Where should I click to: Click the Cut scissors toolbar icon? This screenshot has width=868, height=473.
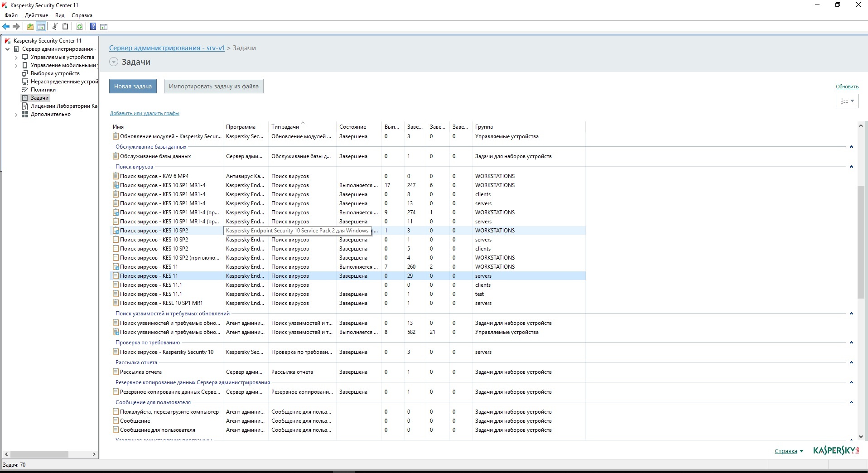(55, 27)
